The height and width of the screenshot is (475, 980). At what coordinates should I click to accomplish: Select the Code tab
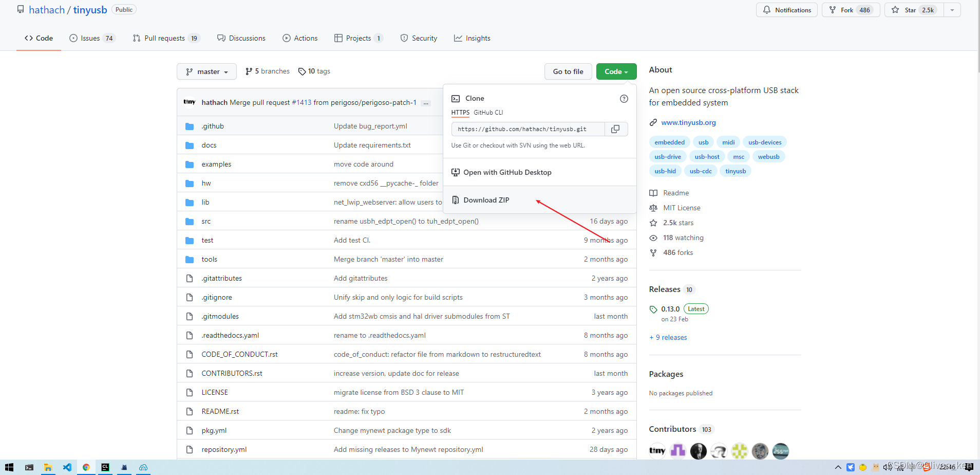[x=39, y=38]
